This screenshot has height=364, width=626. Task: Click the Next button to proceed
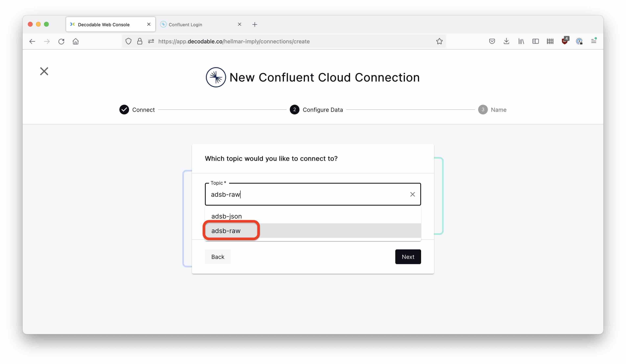point(408,256)
